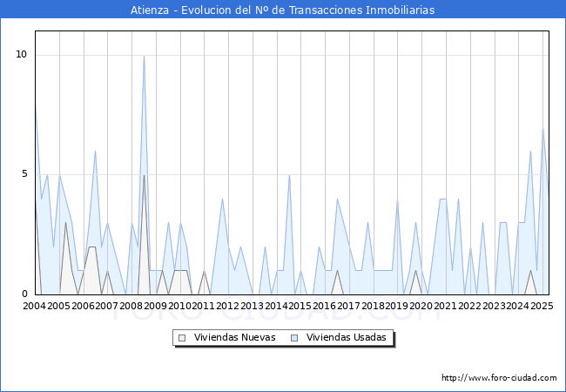Click the 2022 x-axis label
This screenshot has height=392, width=566.
pos(469,306)
